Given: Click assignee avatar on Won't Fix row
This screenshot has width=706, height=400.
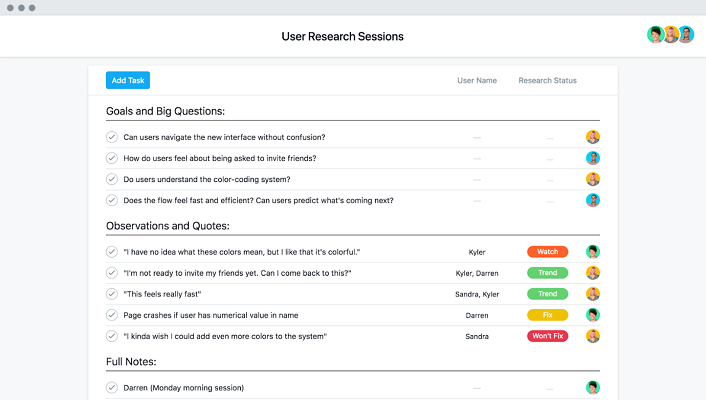Looking at the screenshot, I should (593, 336).
